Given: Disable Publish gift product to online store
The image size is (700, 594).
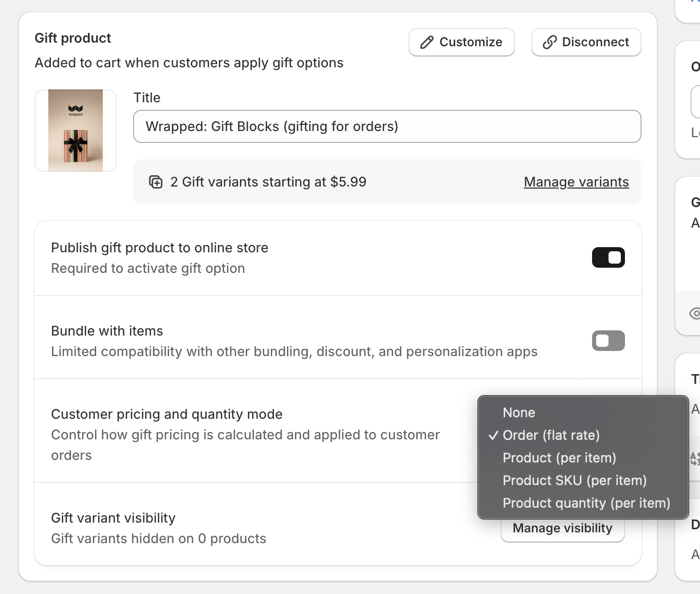Looking at the screenshot, I should [608, 257].
